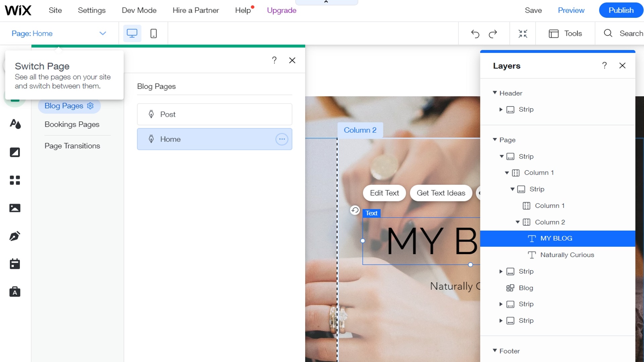Open the Background sidebar icon

tap(15, 152)
